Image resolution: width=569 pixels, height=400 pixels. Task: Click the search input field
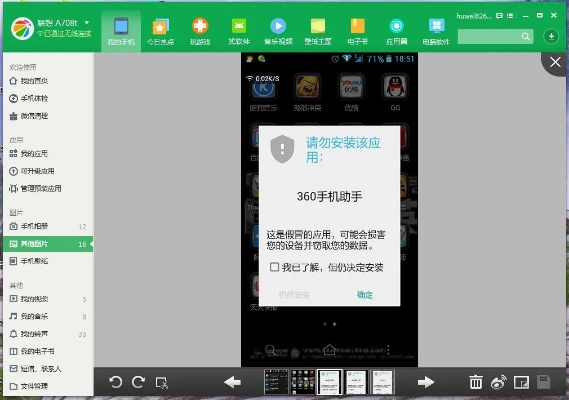click(x=489, y=36)
